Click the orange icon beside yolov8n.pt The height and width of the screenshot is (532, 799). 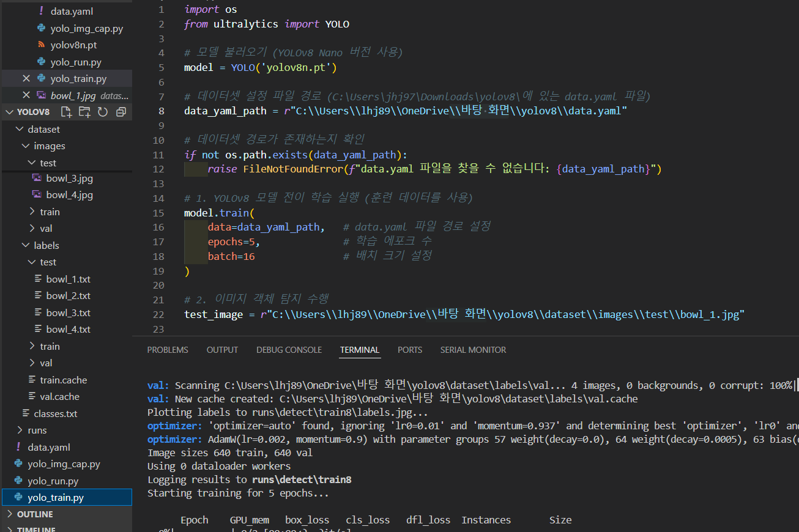tap(41, 45)
